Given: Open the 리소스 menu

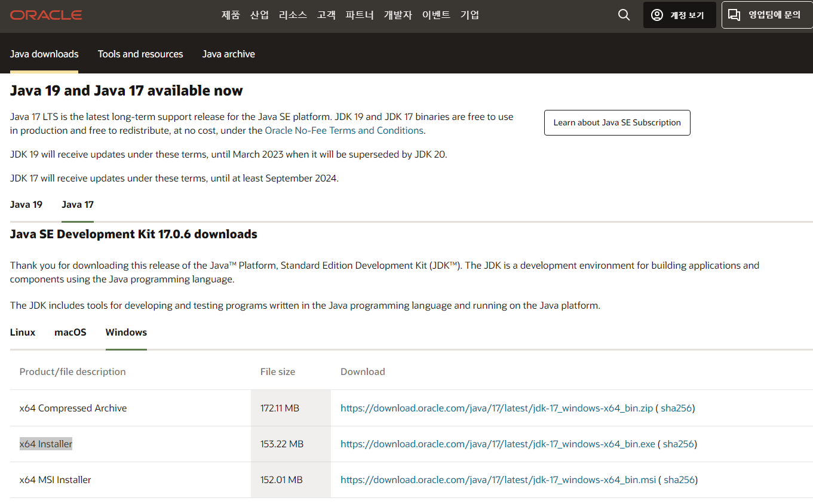Looking at the screenshot, I should click(293, 15).
